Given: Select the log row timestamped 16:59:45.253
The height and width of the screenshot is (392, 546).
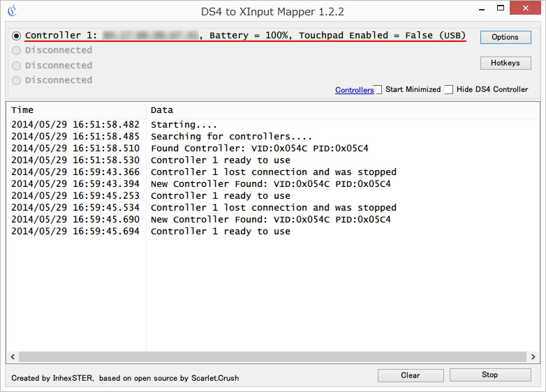Looking at the screenshot, I should (273, 195).
